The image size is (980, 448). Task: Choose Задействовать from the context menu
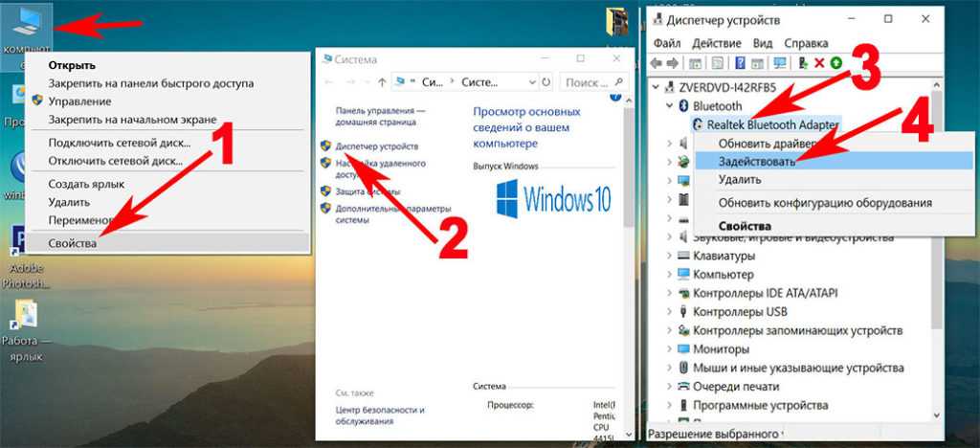(756, 162)
